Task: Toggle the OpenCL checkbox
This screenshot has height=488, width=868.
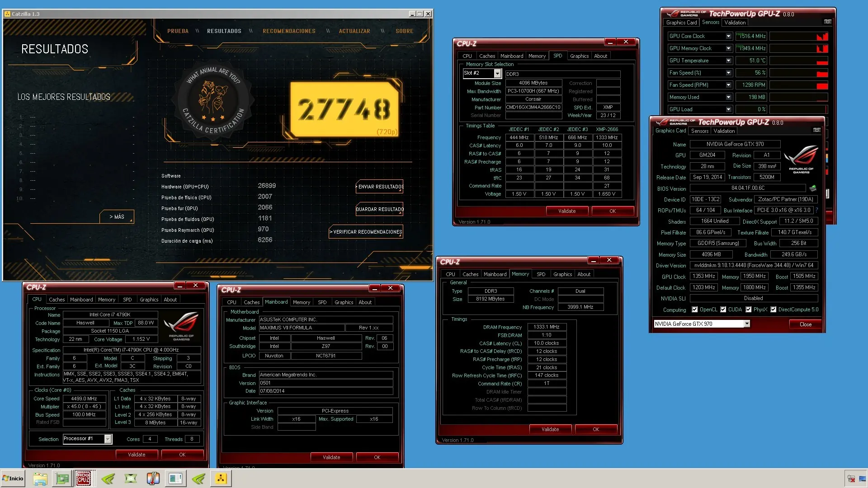Action: click(x=695, y=310)
